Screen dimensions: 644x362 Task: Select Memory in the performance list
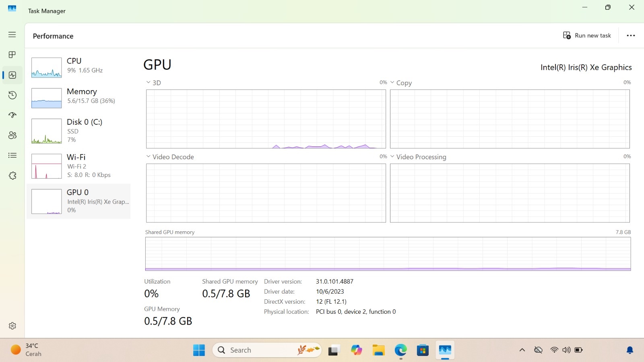[x=78, y=97]
